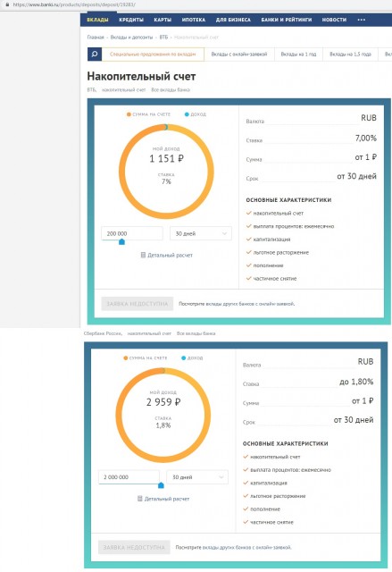Click the Все вклады банка link under the title
Screen dimensions: 392x572
point(171,89)
